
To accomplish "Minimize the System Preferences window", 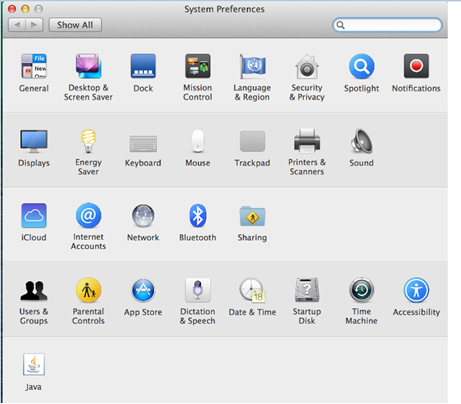I will point(25,9).
